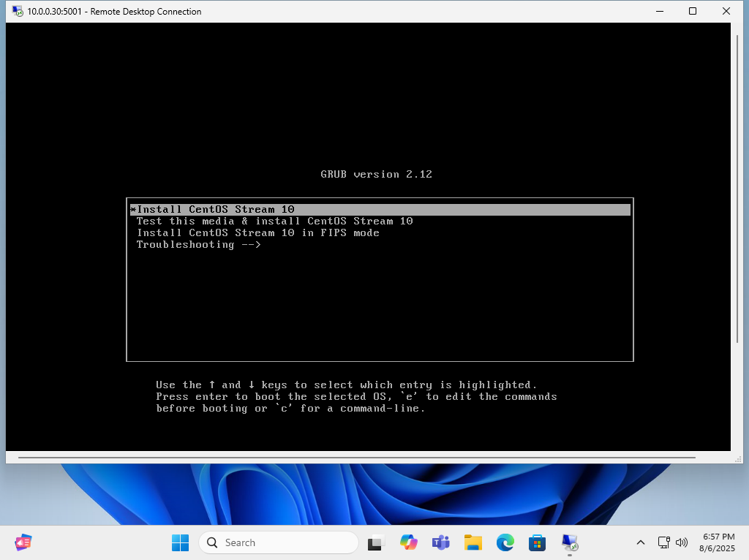Image resolution: width=749 pixels, height=560 pixels.
Task: Choose "Install CentOS Stream 10 in FIPS mode"
Action: 257,233
